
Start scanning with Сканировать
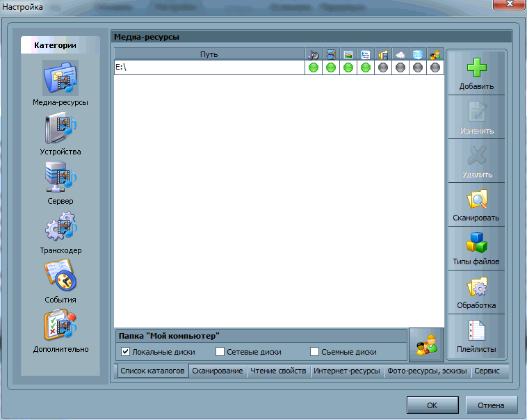pyautogui.click(x=476, y=204)
